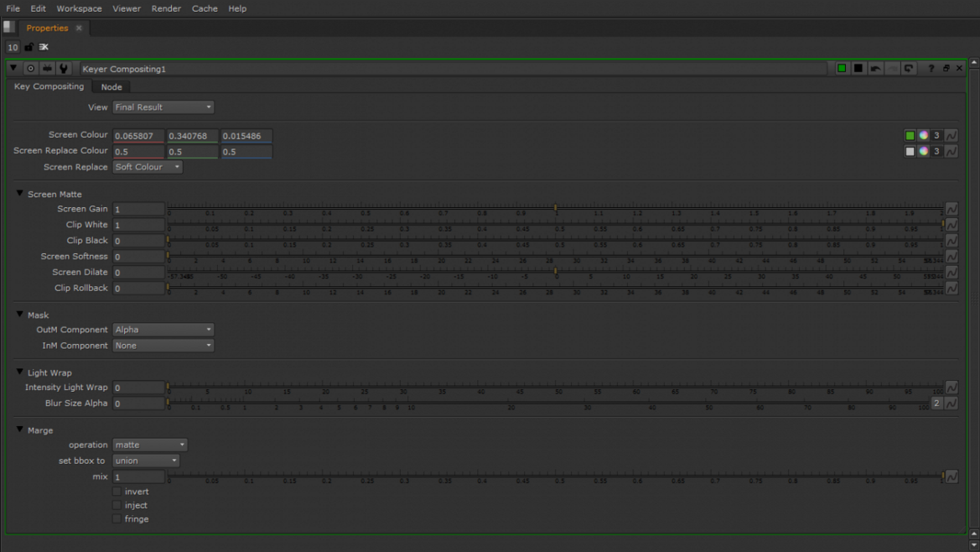
Task: Collapse the Screen Matte section
Action: [19, 193]
